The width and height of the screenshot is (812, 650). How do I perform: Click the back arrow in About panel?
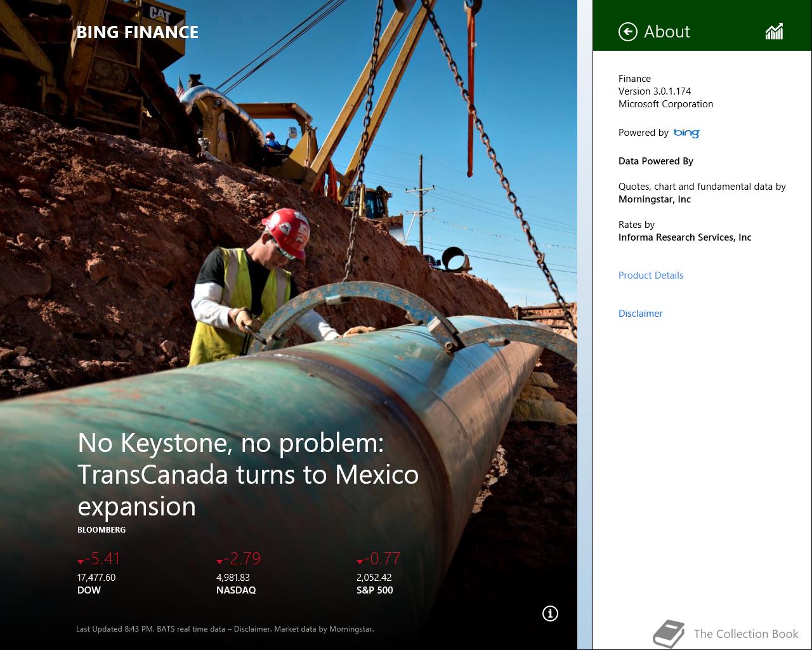pyautogui.click(x=627, y=32)
